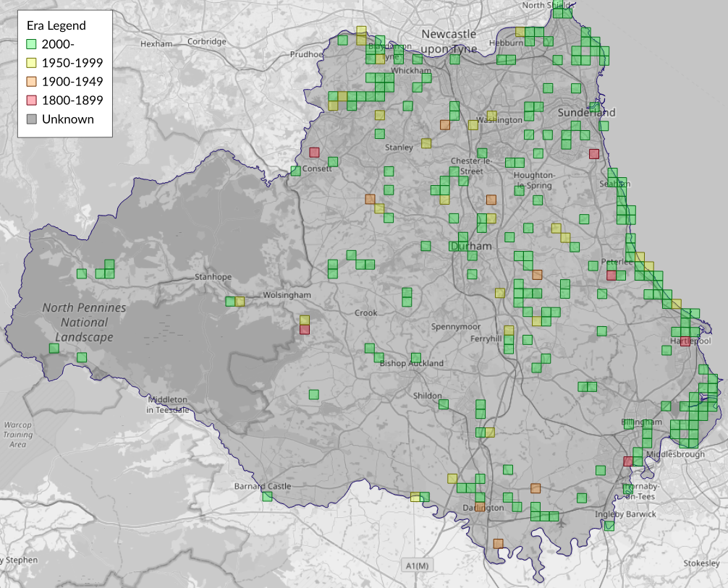Click the yellow 1950-1999 legend swatch
Screen dimensions: 728x588
point(31,63)
